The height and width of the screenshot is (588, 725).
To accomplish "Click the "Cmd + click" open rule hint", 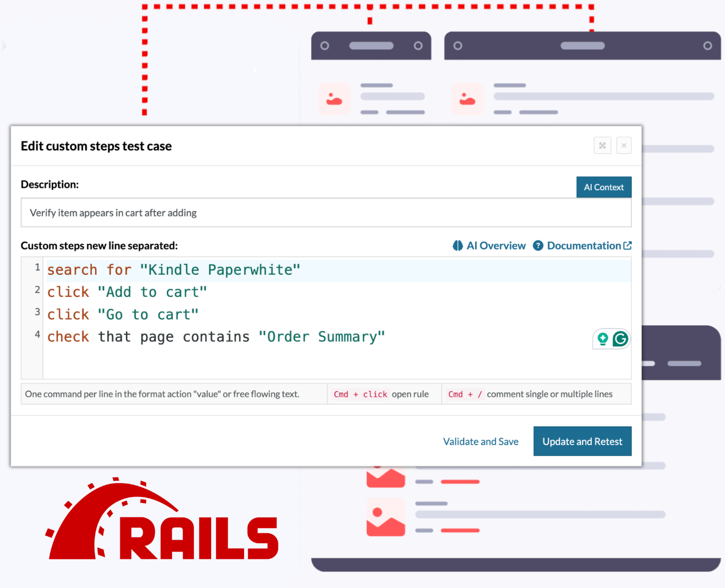I will click(x=381, y=394).
